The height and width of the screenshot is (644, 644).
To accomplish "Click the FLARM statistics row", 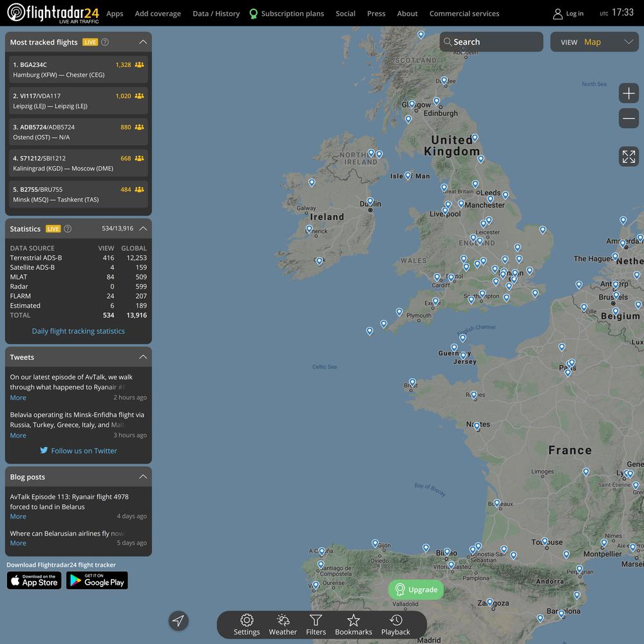I will 79,296.
